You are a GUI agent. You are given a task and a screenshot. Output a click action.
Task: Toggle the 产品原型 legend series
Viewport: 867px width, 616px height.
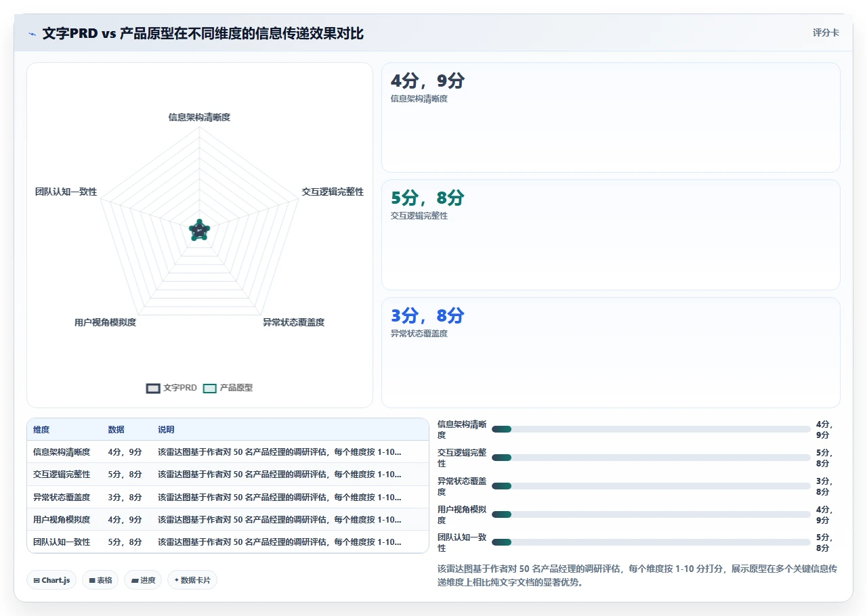(228, 388)
